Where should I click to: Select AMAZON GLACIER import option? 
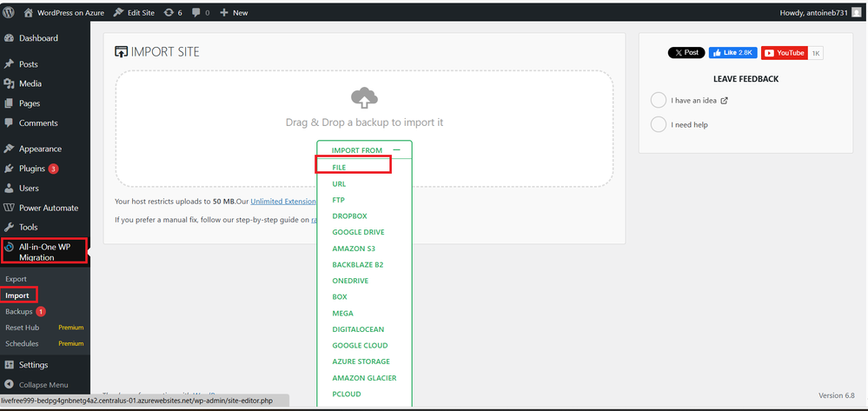pyautogui.click(x=364, y=378)
